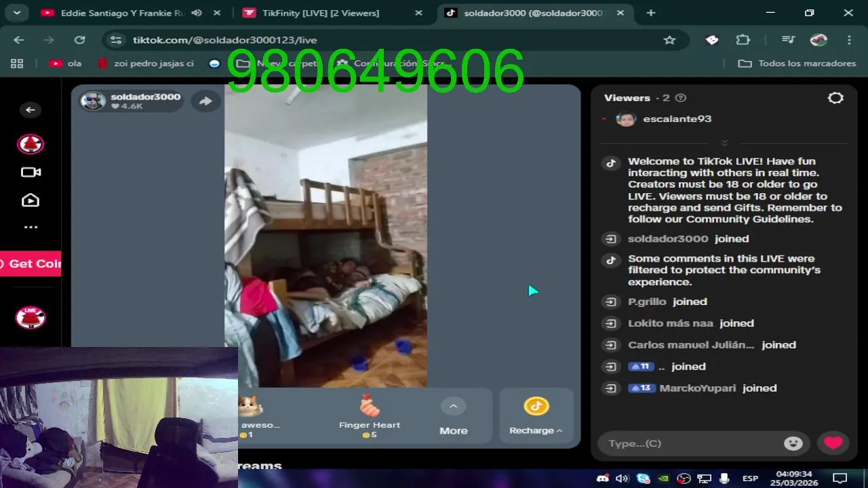Click MarckoYupari username
868x488 pixels.
click(698, 388)
